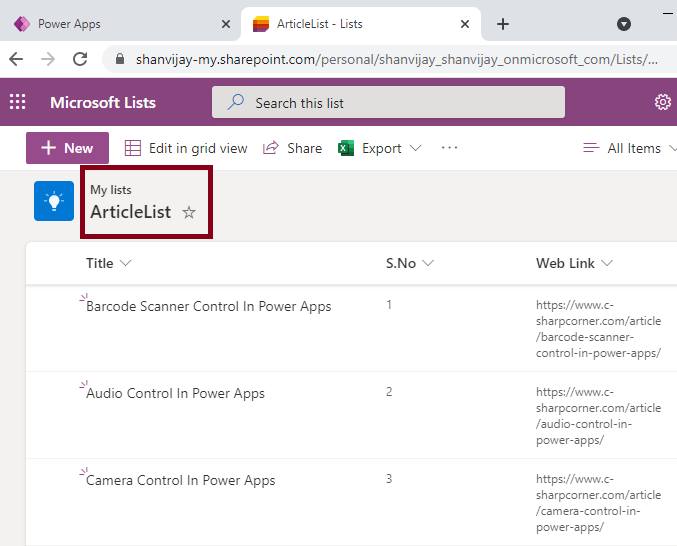Favorite ArticleList with the star icon
The image size is (677, 546).
pos(189,212)
